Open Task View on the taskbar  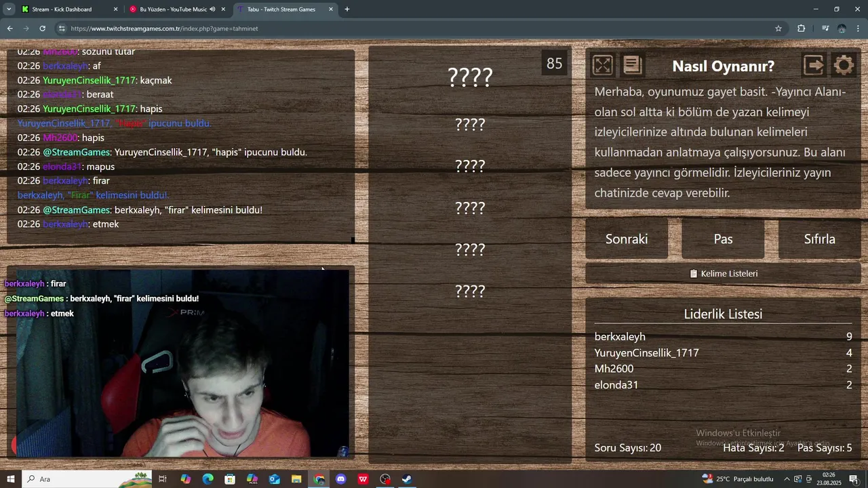tap(163, 479)
